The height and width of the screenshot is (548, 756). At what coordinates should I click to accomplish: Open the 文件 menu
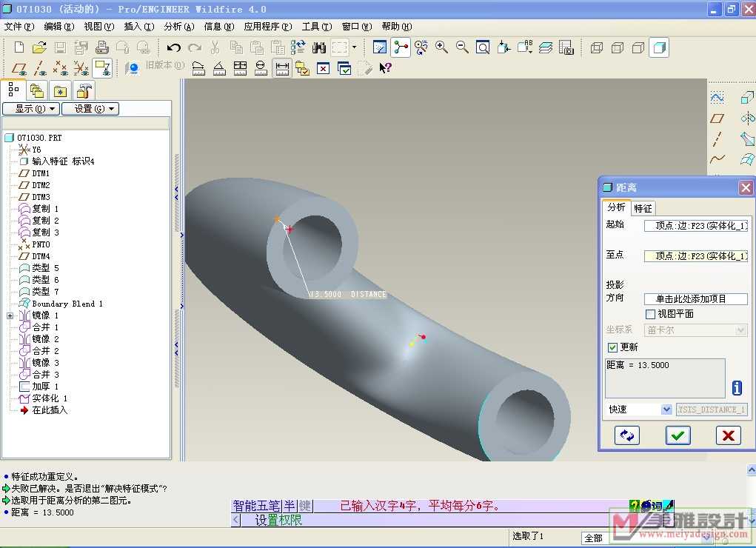point(19,27)
